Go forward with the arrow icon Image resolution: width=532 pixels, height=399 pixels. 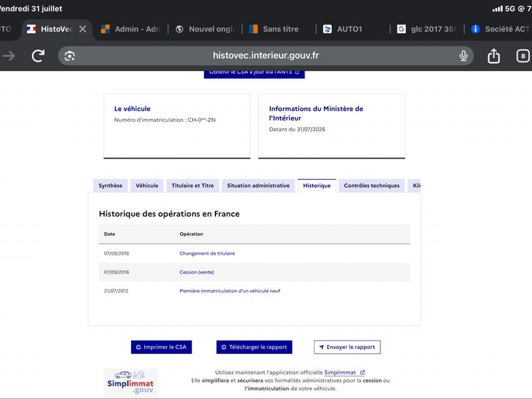tap(9, 56)
